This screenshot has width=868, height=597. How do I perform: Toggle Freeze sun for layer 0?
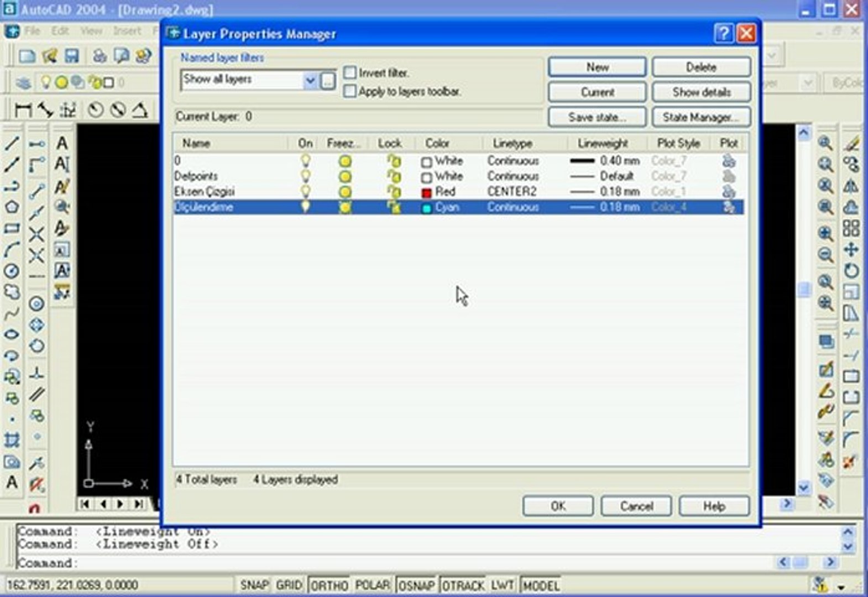click(345, 161)
